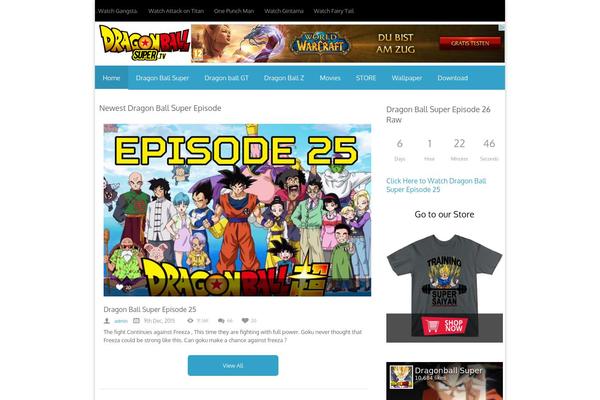This screenshot has height=400, width=600.
Task: Open the Dragon Ball Super Episode 25 title link
Action: tap(150, 309)
